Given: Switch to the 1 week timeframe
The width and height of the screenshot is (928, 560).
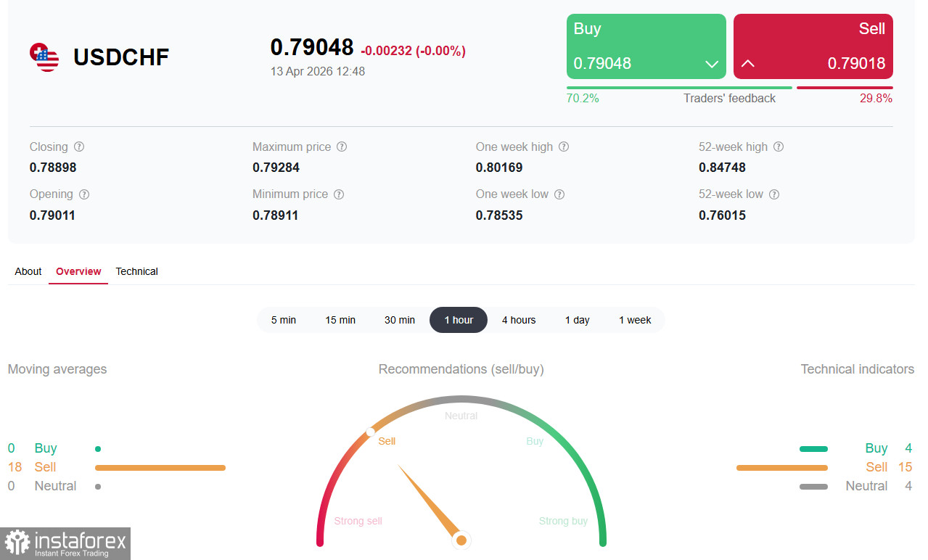Looking at the screenshot, I should tap(635, 320).
